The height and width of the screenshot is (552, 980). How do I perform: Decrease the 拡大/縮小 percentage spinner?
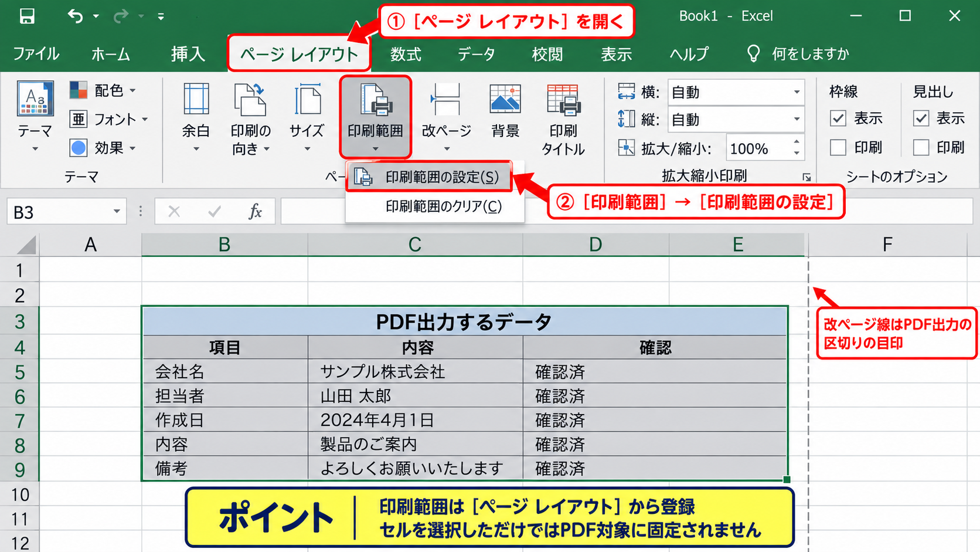pos(797,154)
